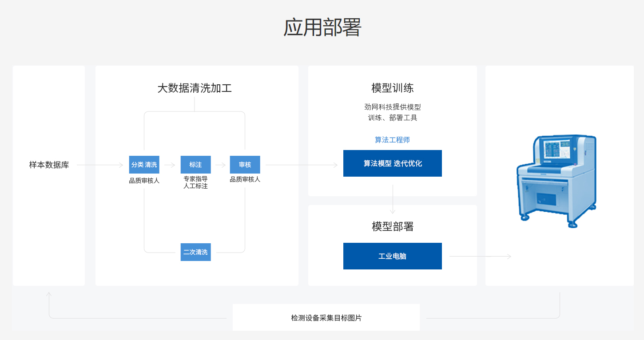Click the industrial inspection machine illustration
Viewport: 644px width, 340px height.
(x=557, y=180)
